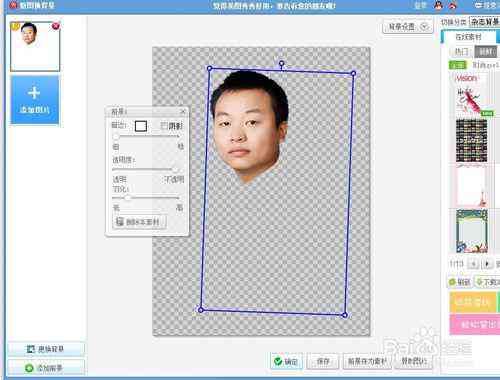Click the confirm button with green check
The image size is (500, 380).
286,361
